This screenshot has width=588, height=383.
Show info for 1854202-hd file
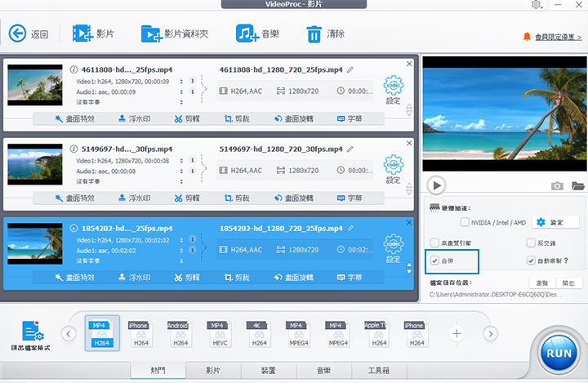(x=73, y=228)
